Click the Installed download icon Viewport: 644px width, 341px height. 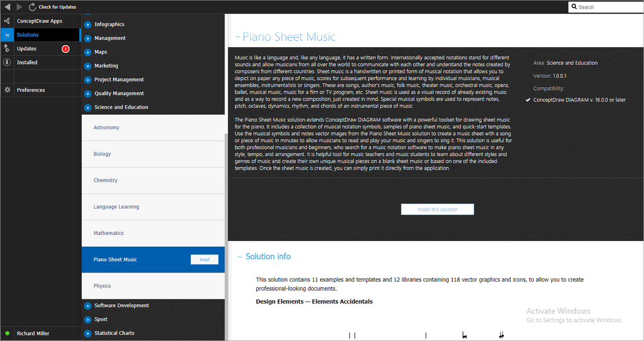click(7, 62)
